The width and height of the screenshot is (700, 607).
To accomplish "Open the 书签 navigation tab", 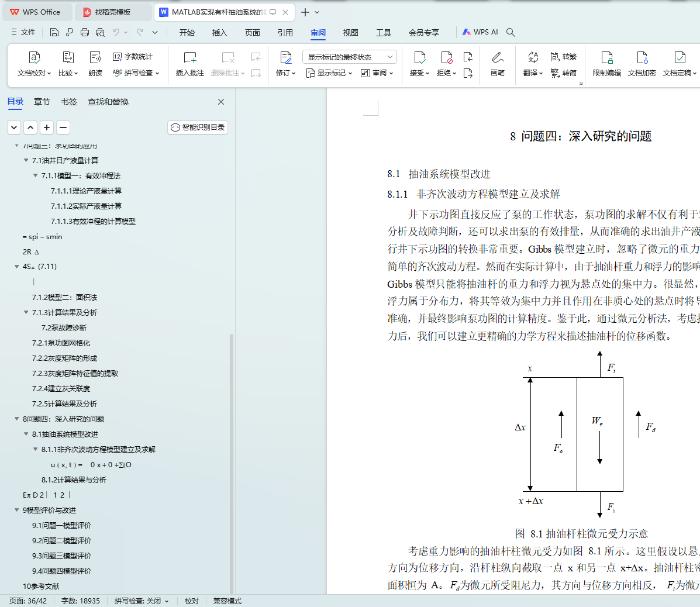I will coord(69,102).
